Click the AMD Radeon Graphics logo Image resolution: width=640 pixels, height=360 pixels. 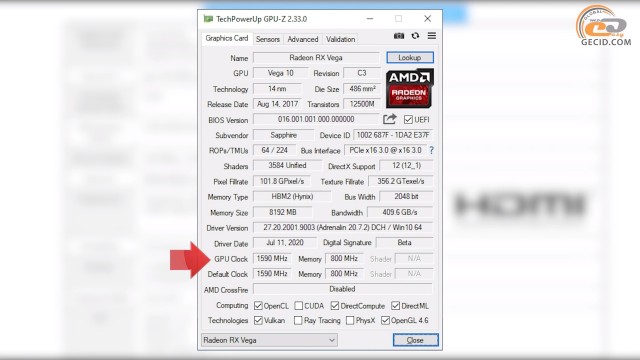(409, 89)
